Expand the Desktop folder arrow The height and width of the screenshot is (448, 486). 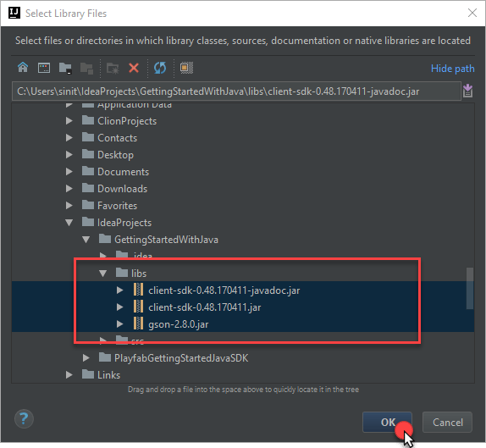pyautogui.click(x=69, y=154)
